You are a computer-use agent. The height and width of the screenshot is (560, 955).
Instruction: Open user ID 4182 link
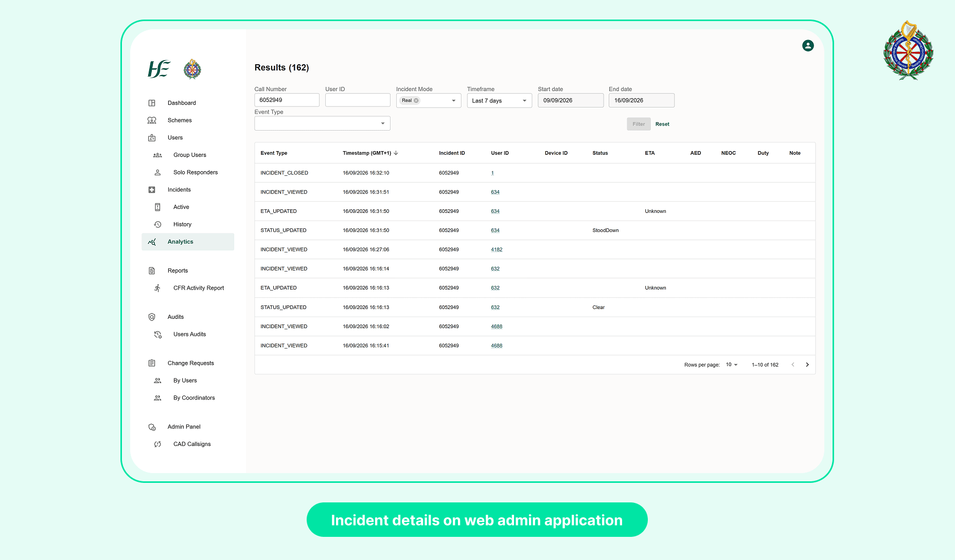497,250
